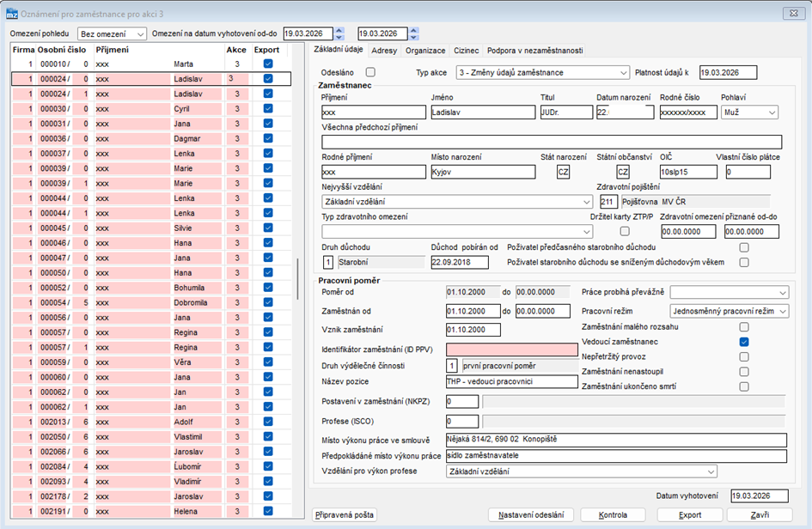Go to Podpora v nezaměstnanosti tab
Image resolution: width=812 pixels, height=529 pixels.
pos(535,50)
